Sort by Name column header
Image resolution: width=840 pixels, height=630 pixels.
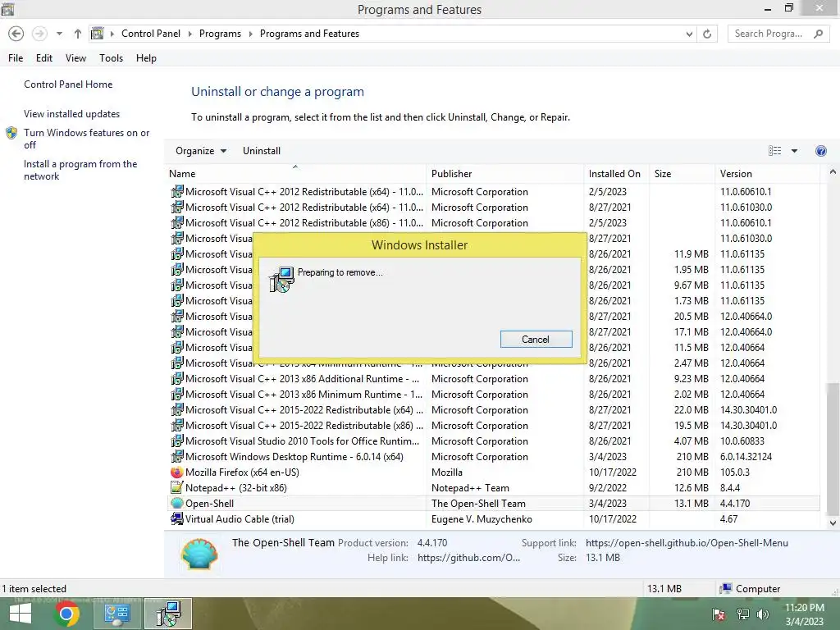coord(296,174)
